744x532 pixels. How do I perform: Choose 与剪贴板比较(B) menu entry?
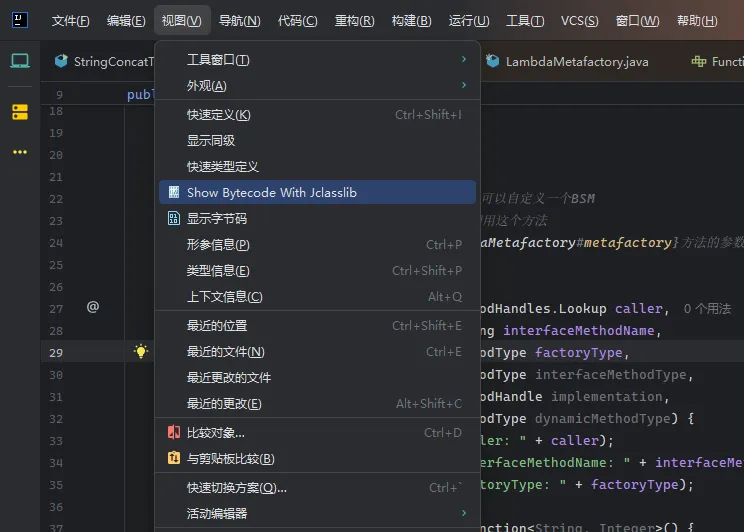point(317,458)
